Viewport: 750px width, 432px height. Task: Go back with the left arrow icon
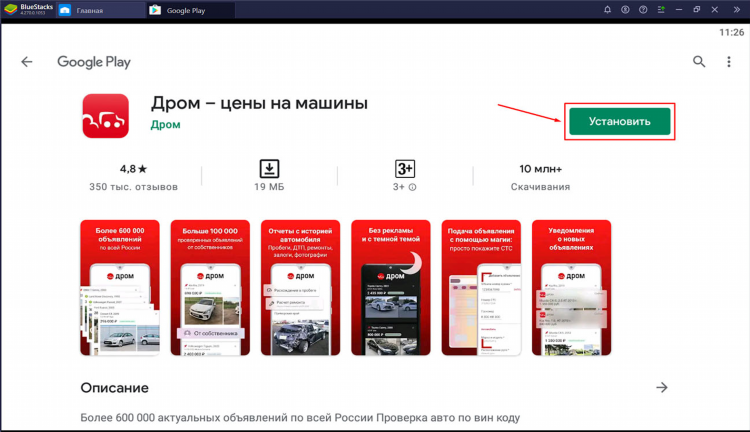click(27, 62)
